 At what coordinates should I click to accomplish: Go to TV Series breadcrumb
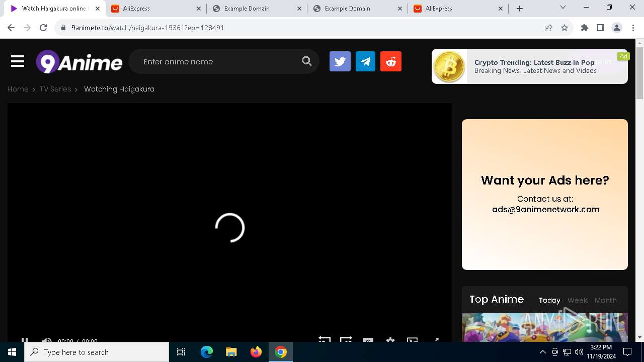point(55,89)
